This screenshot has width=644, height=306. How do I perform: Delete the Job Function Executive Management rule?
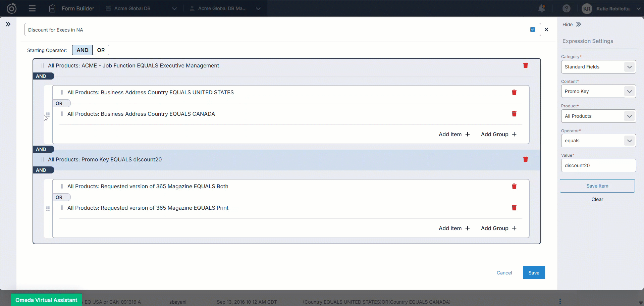525,65
